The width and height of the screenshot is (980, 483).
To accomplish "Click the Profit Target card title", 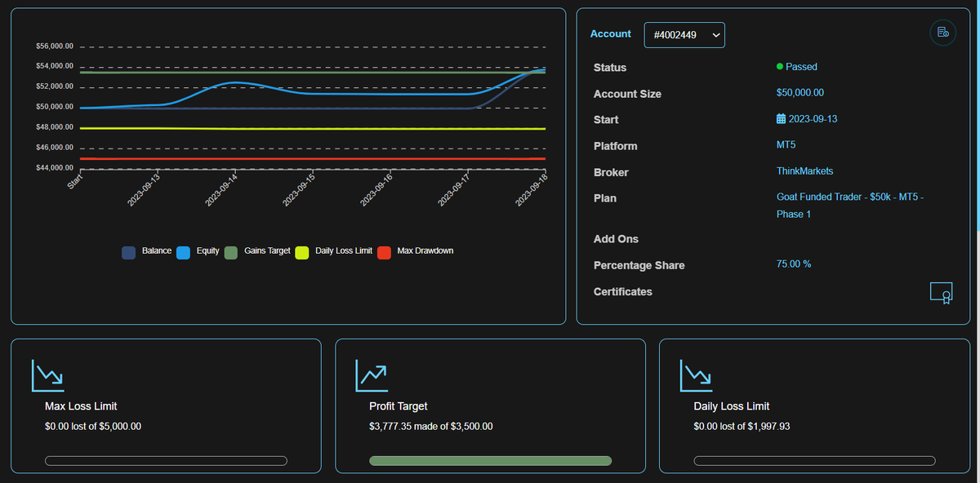I will [399, 406].
